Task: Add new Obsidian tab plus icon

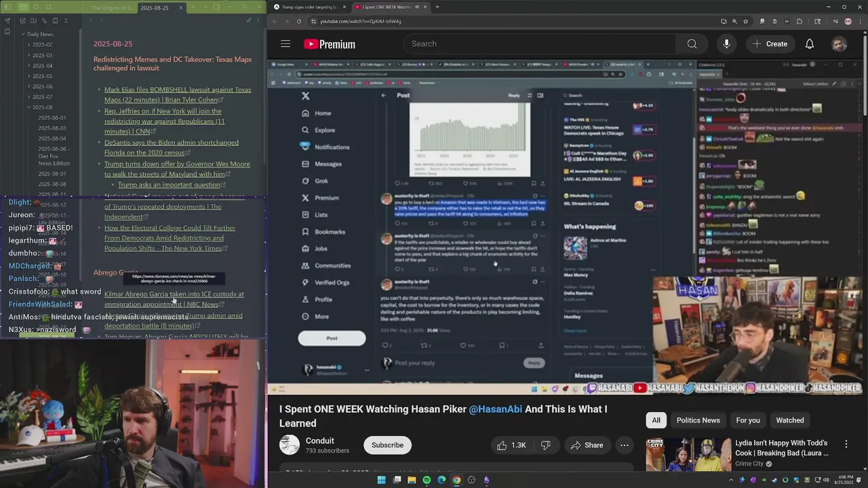Action: (x=193, y=7)
